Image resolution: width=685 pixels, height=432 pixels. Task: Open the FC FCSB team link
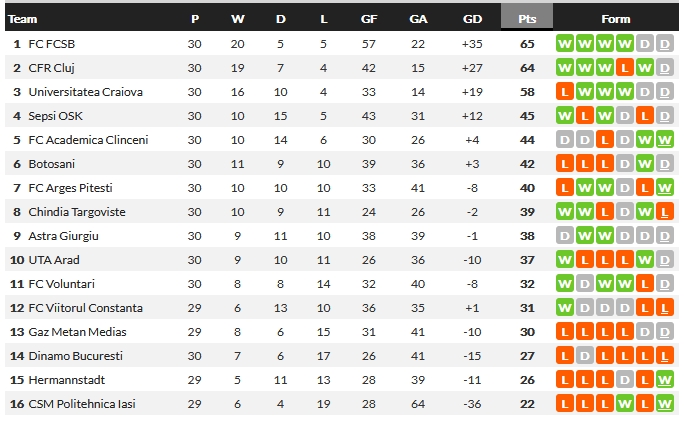[x=51, y=44]
